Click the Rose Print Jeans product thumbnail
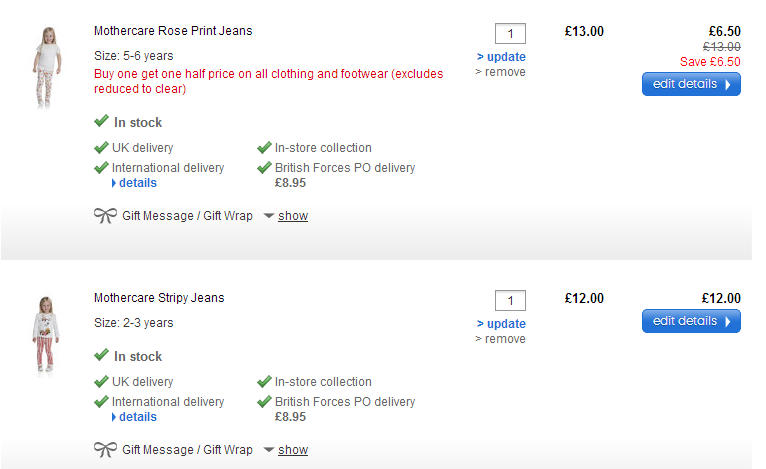766x469 pixels. click(46, 68)
